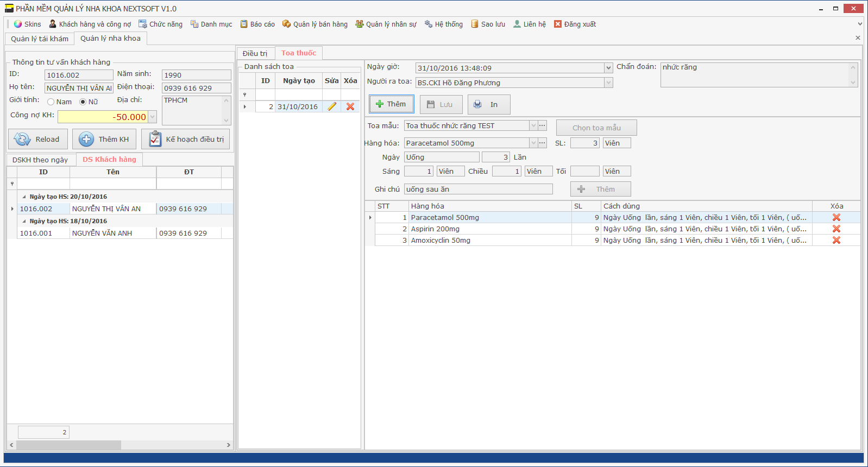Remove Aspirin 200mg row using red X
868x467 pixels.
point(836,229)
